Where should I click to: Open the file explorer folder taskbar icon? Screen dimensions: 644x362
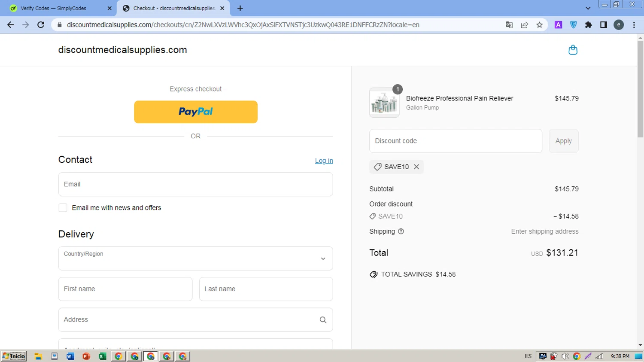(x=38, y=356)
